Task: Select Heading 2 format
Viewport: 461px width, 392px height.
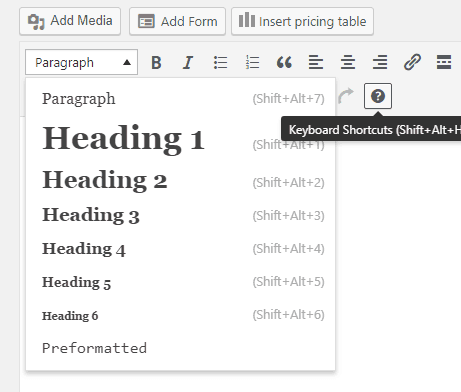Action: pyautogui.click(x=180, y=180)
